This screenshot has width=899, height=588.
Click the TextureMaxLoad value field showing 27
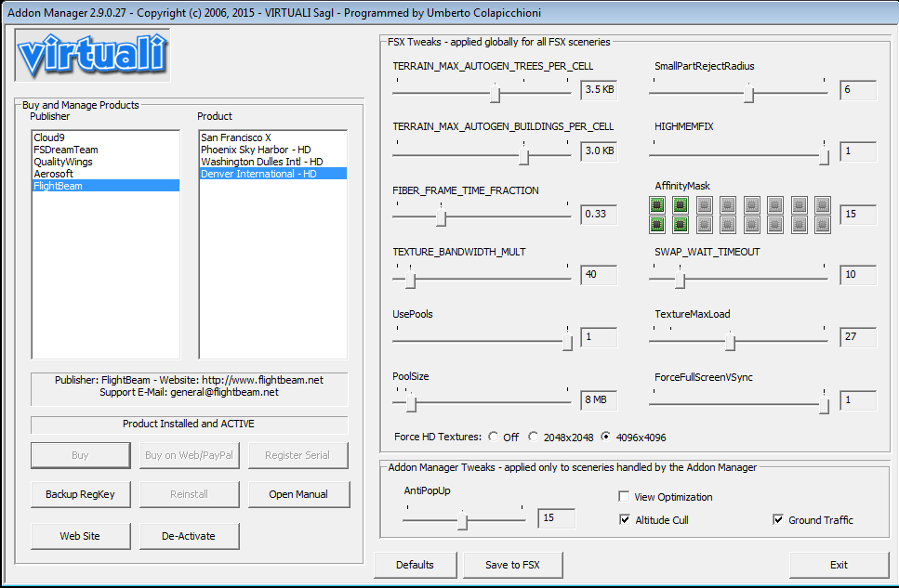(858, 337)
